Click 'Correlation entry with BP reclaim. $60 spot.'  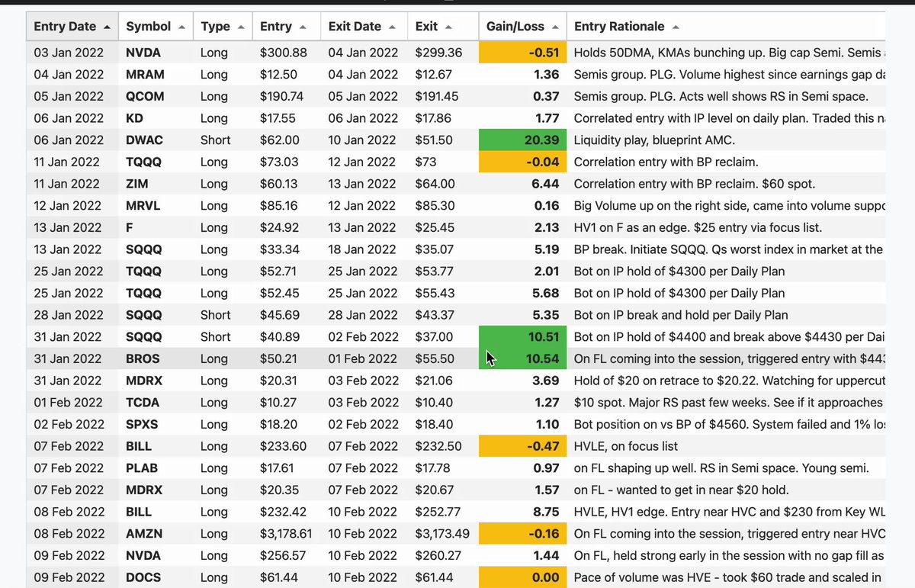pyautogui.click(x=695, y=184)
